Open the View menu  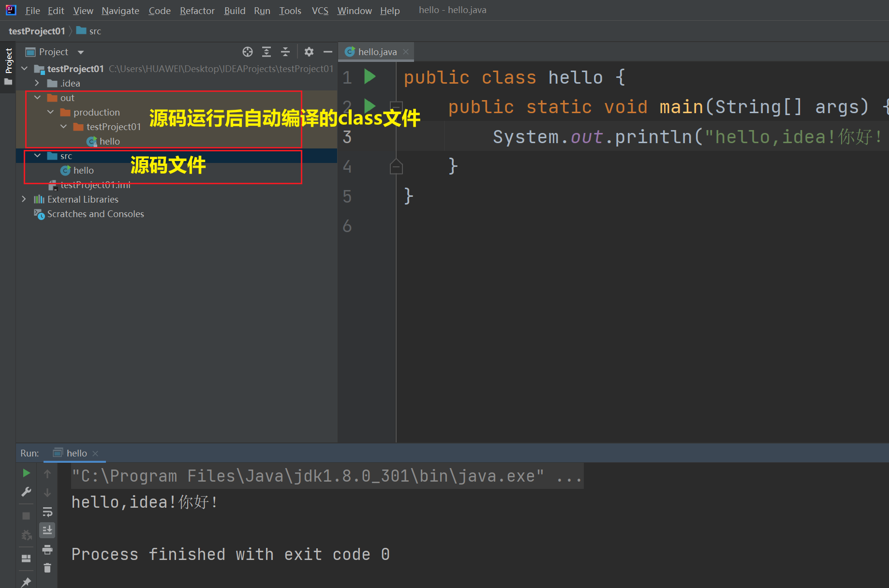click(83, 11)
